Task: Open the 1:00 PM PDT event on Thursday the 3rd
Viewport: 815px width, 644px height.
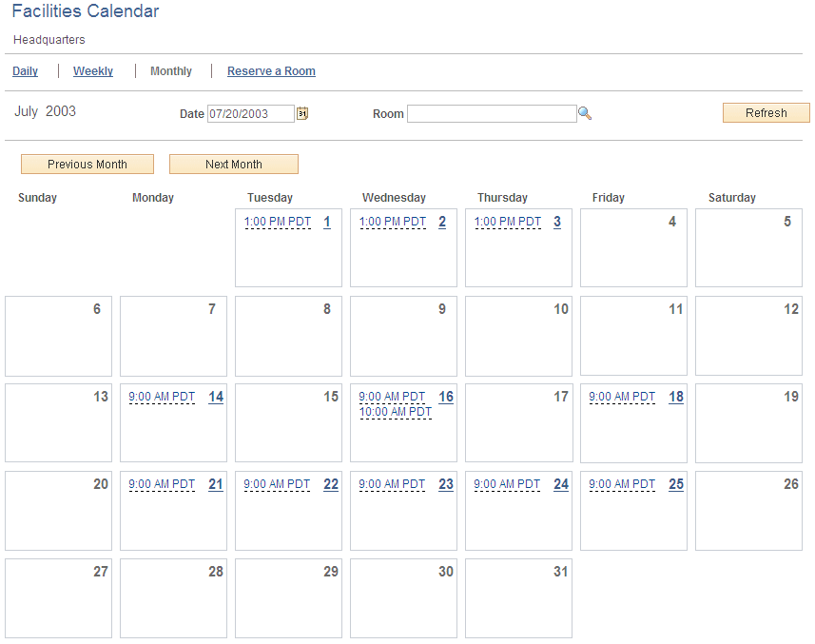Action: click(x=507, y=222)
